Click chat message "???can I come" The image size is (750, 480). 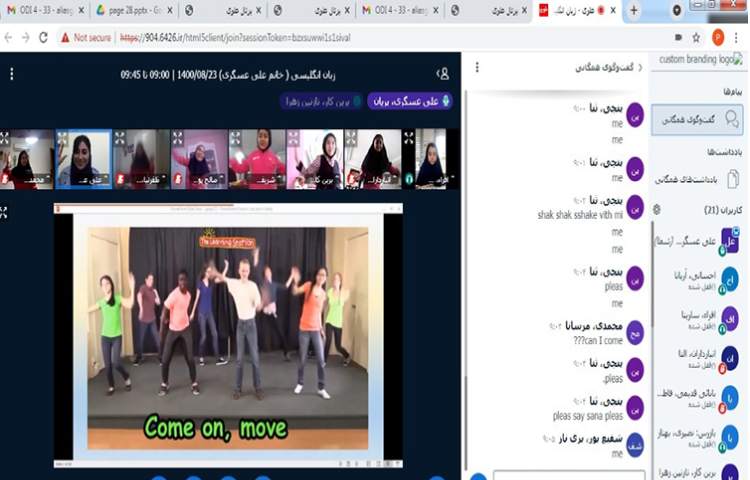tap(598, 340)
